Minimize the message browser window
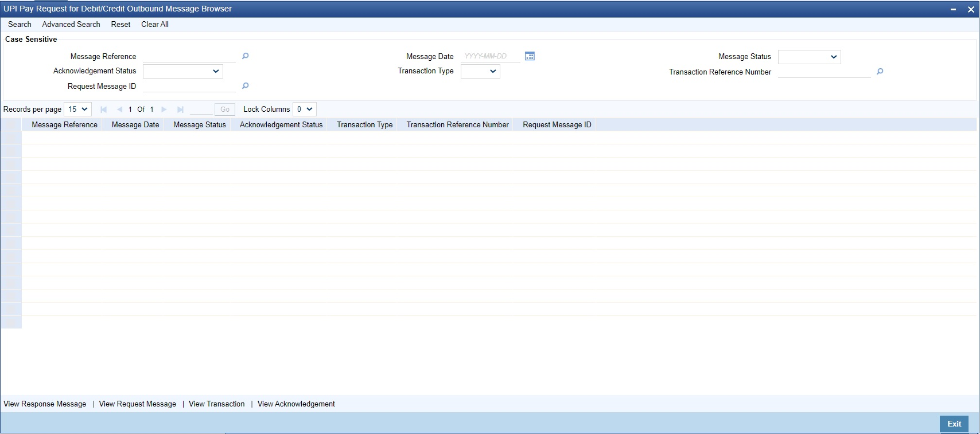The width and height of the screenshot is (980, 434). (x=953, y=9)
